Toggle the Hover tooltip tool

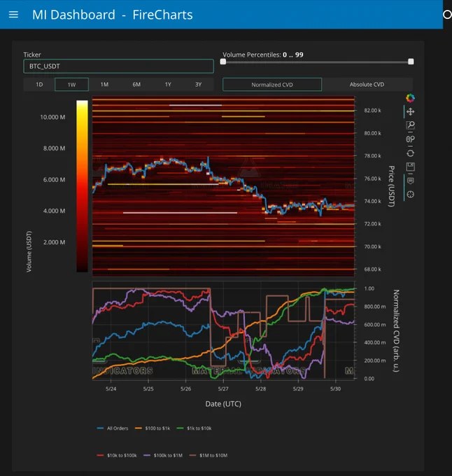(410, 181)
